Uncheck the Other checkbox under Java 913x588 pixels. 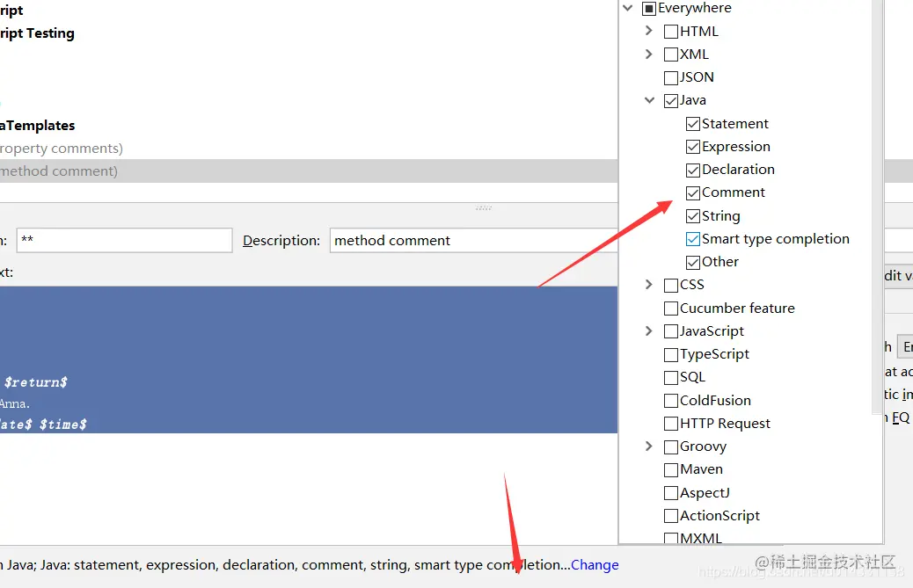click(693, 262)
